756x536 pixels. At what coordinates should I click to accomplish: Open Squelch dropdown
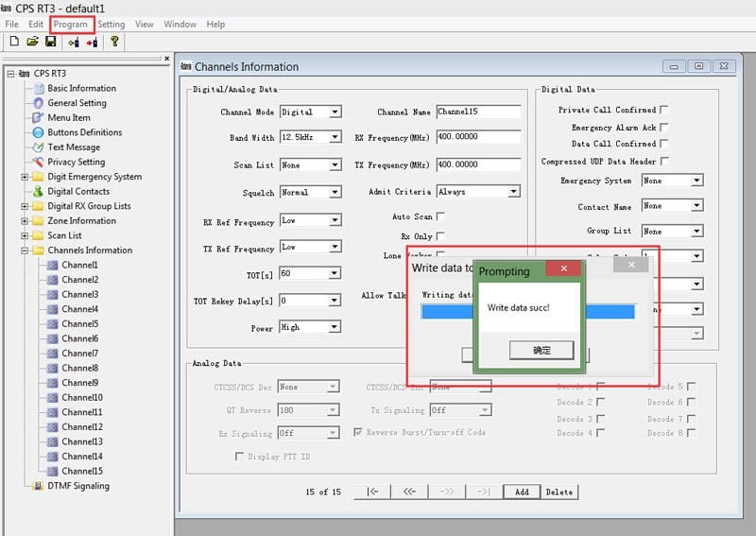(335, 192)
